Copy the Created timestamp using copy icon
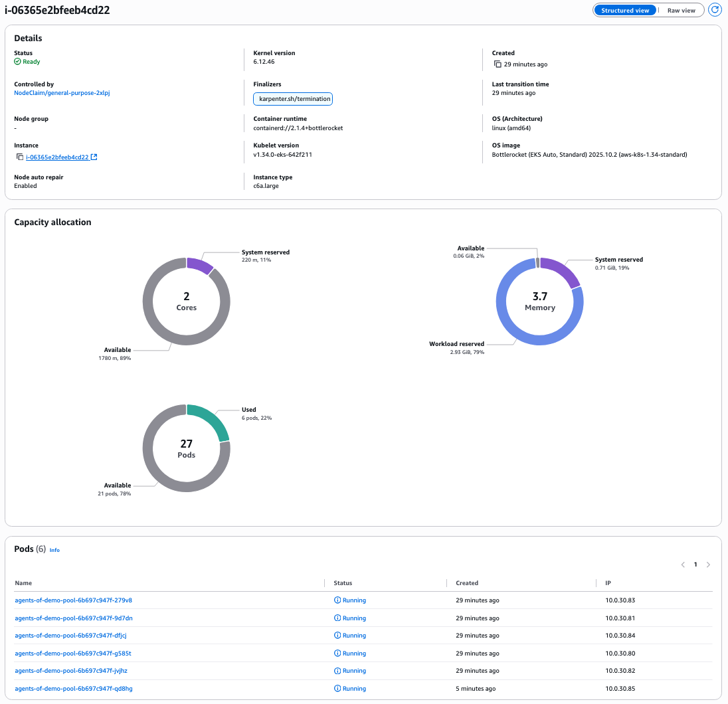The height and width of the screenshot is (704, 728). tap(498, 64)
